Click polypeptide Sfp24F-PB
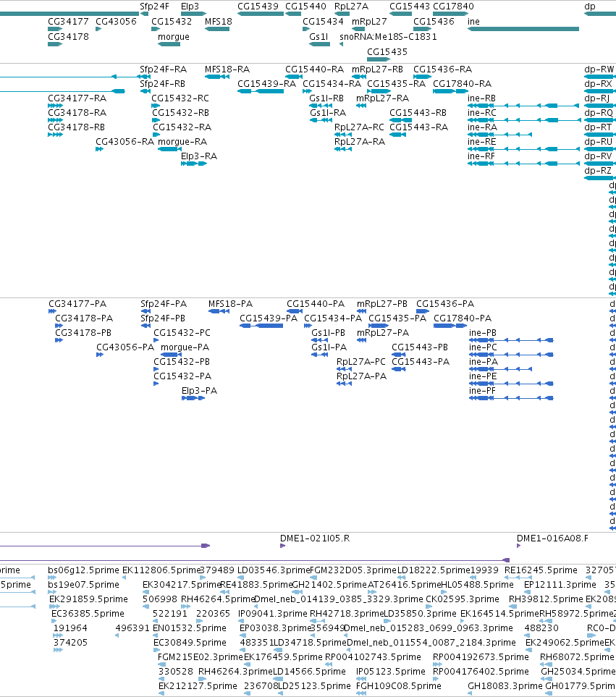Image resolution: width=616 pixels, height=697 pixels. click(163, 318)
